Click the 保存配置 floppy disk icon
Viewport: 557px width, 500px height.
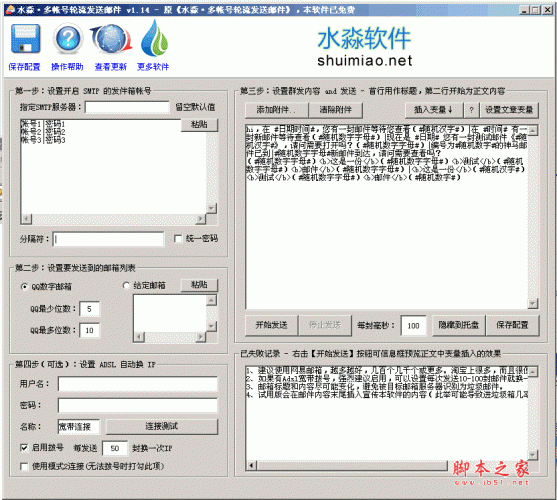[x=25, y=38]
